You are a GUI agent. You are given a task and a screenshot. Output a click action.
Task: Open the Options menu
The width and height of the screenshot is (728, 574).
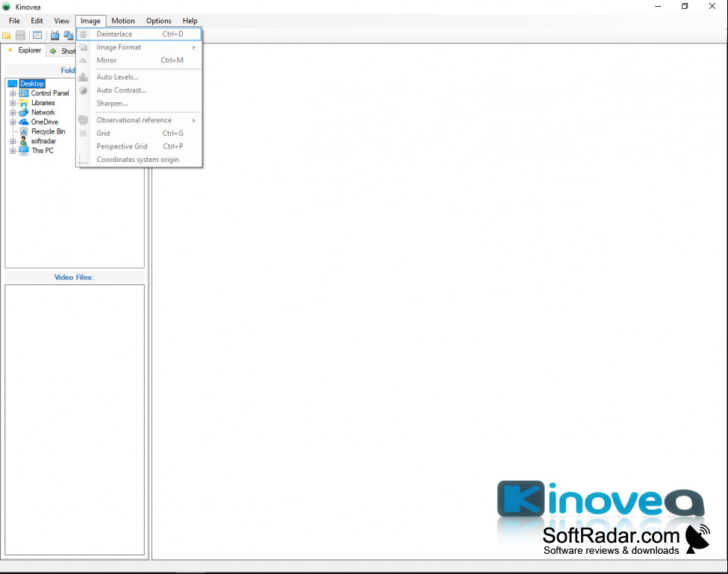click(x=159, y=21)
